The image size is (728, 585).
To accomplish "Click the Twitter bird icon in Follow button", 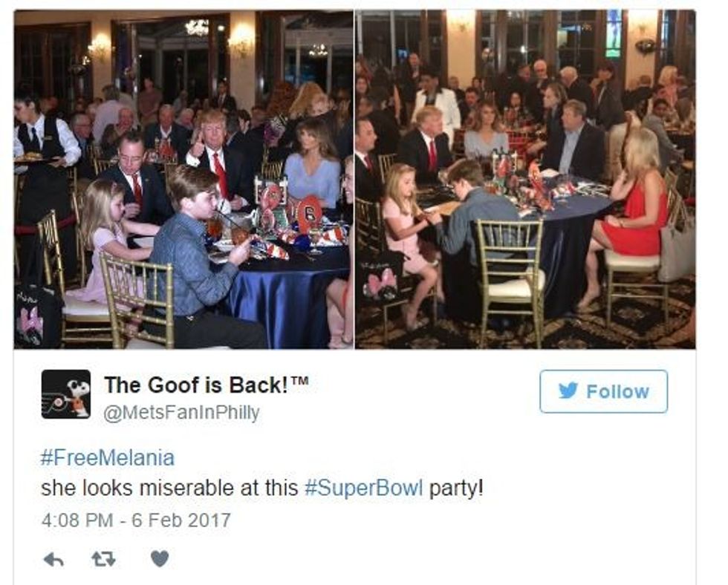I will 568,390.
